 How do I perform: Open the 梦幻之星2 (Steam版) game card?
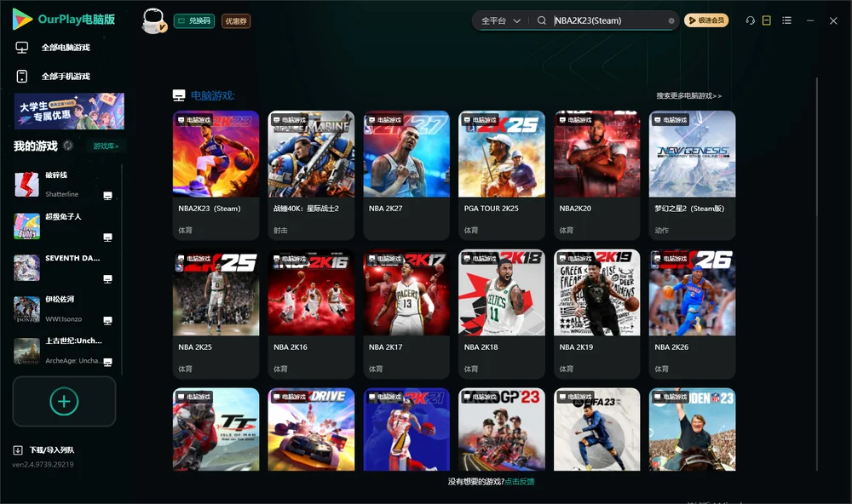click(692, 175)
